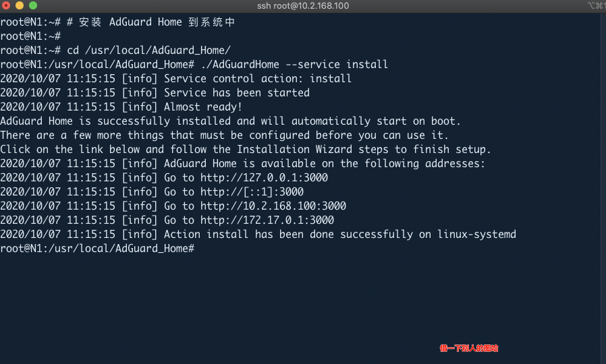Click the ssh root@10.2.168.100 window title
This screenshot has height=364, width=606.
pos(303,6)
